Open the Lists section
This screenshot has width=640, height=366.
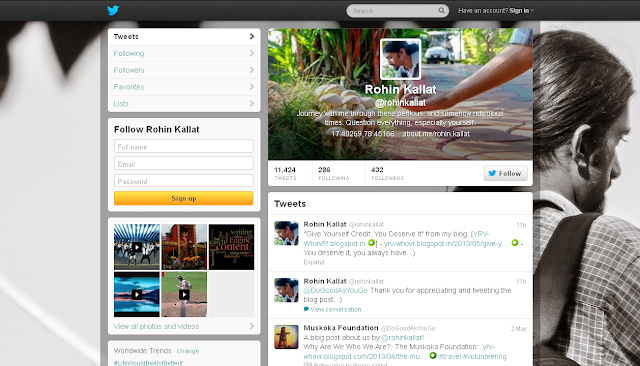[x=184, y=104]
